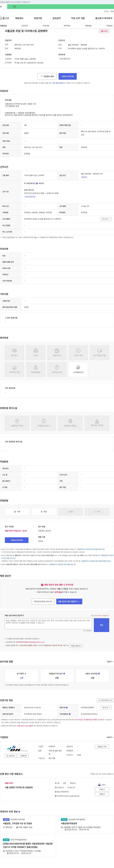Click the 메일로 질문하기 button
This screenshot has width=114, height=868.
click(x=76, y=646)
